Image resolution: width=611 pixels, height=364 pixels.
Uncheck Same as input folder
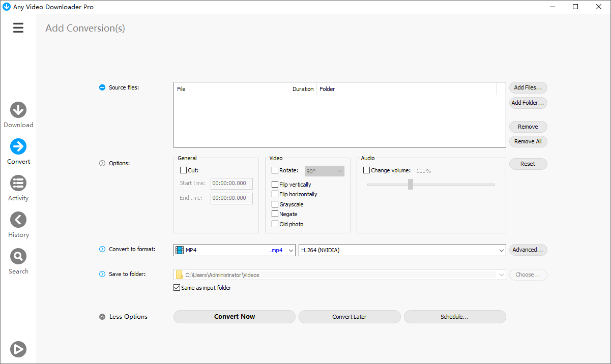pos(177,288)
